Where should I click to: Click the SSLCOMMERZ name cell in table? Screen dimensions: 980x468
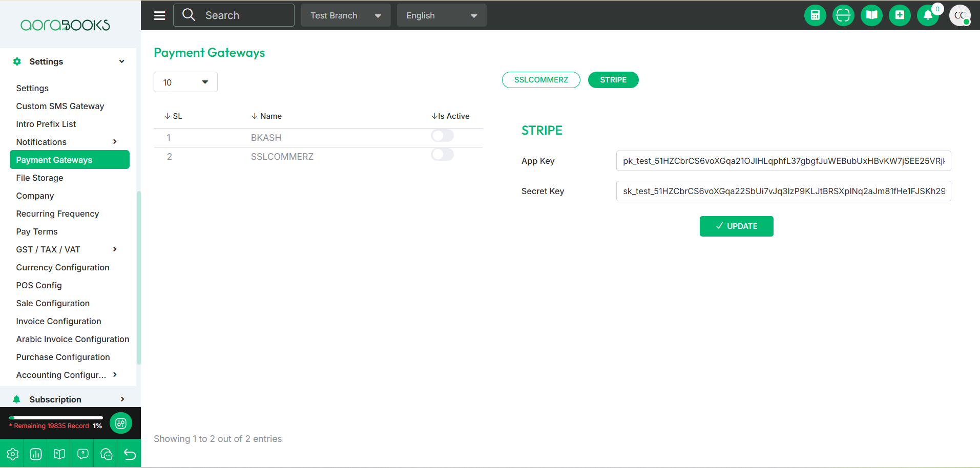[x=282, y=157]
